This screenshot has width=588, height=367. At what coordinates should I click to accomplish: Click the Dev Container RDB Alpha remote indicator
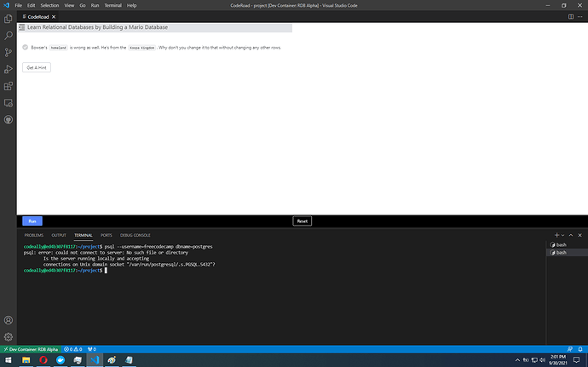tap(31, 349)
